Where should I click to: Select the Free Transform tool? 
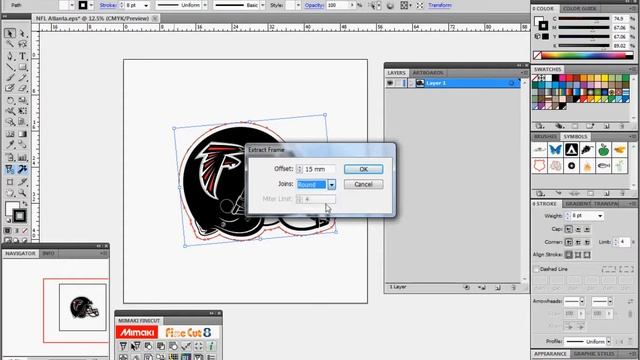tap(22, 111)
